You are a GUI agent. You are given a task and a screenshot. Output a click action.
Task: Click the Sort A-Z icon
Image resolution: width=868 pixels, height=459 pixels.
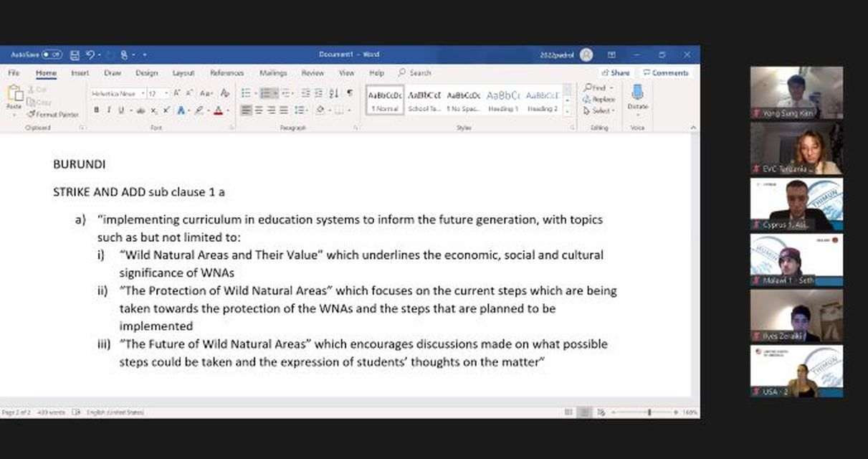click(x=334, y=93)
